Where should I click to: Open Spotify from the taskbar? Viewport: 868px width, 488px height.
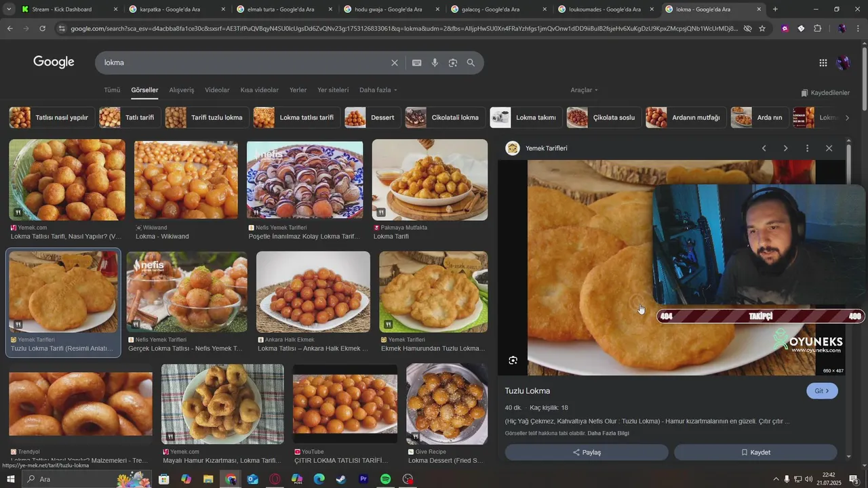pyautogui.click(x=385, y=479)
